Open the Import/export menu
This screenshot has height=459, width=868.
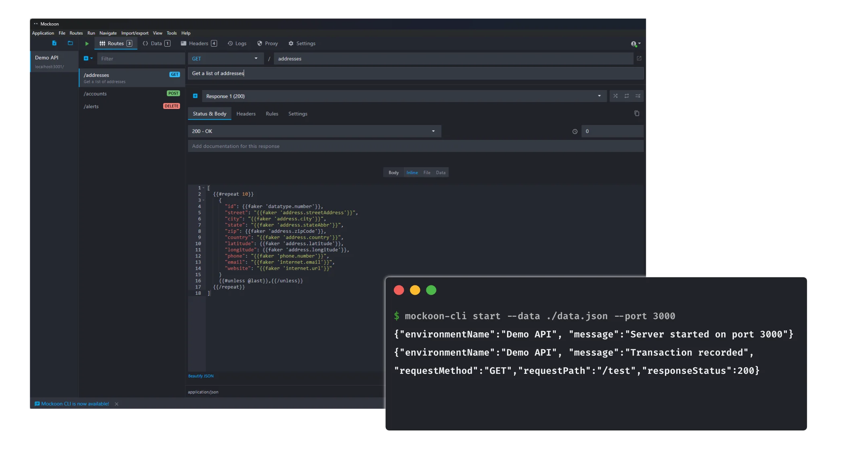click(x=135, y=33)
